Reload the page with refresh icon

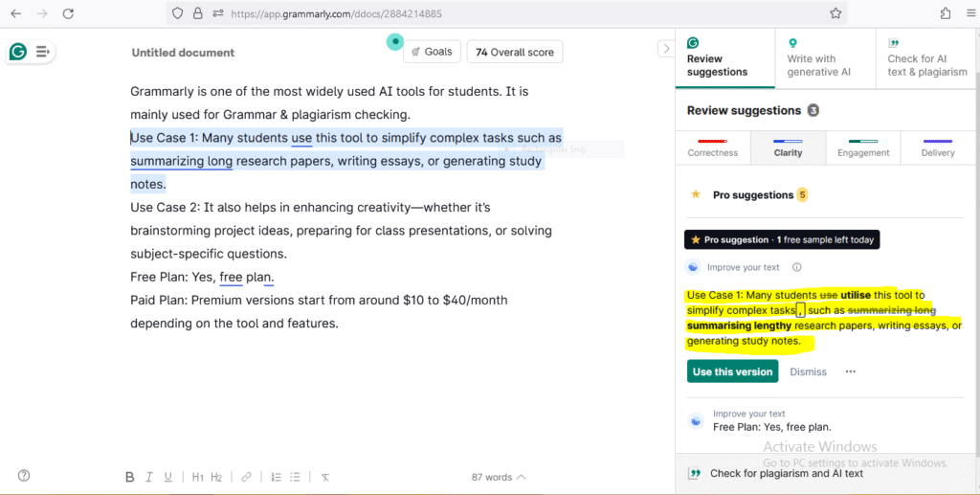click(68, 13)
